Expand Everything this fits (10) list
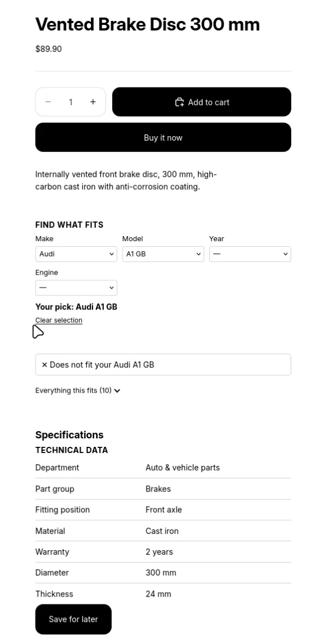Viewport: 316px width, 644px height. 78,390
